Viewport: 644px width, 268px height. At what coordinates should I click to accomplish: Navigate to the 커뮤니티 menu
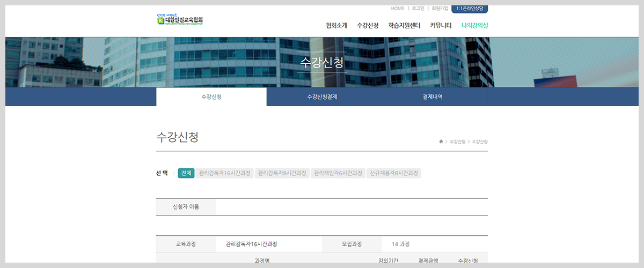tap(441, 25)
